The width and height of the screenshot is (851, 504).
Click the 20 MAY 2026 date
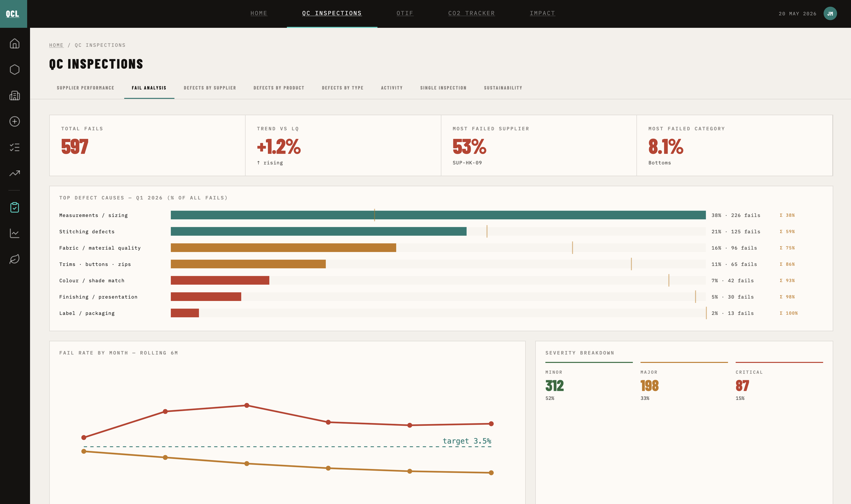[797, 14]
